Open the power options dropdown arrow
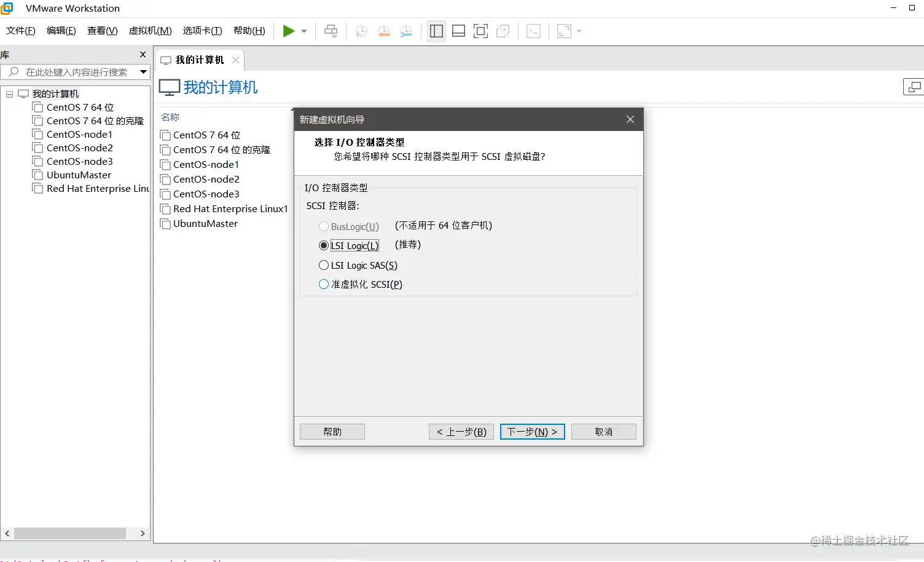Screen dimensions: 924x562 304,31
